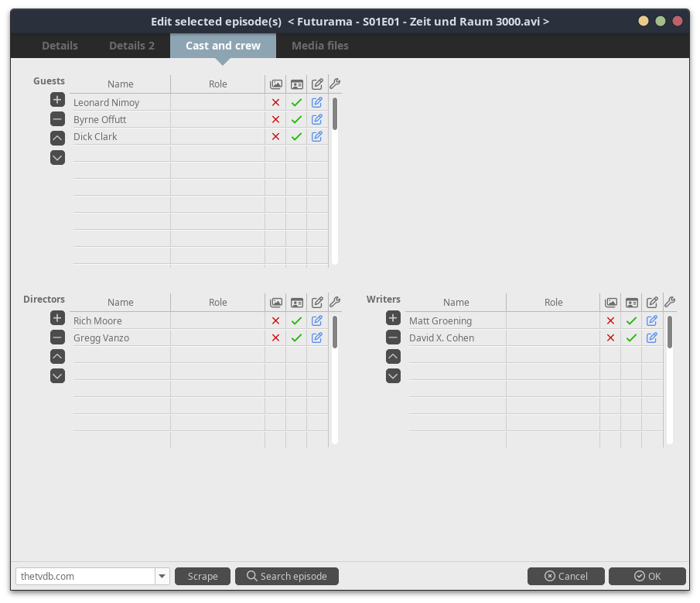Click green checkmark in Byrne Offutt row

point(296,119)
